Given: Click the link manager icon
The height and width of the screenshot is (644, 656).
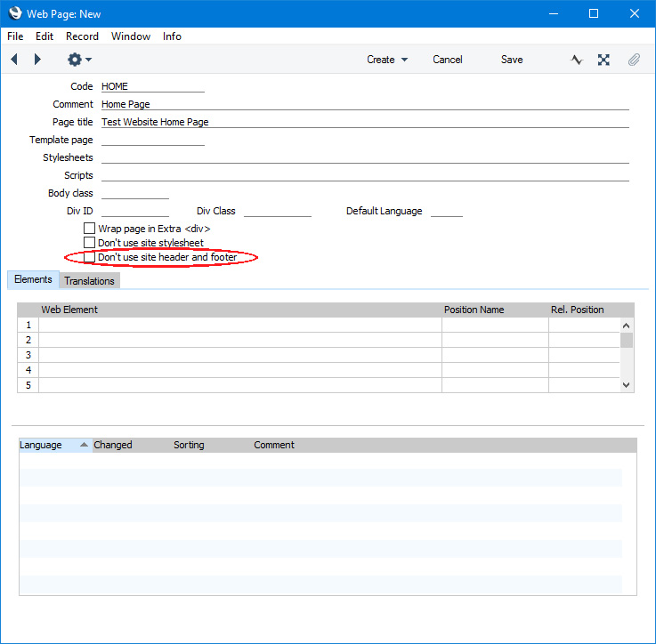Looking at the screenshot, I should click(603, 60).
